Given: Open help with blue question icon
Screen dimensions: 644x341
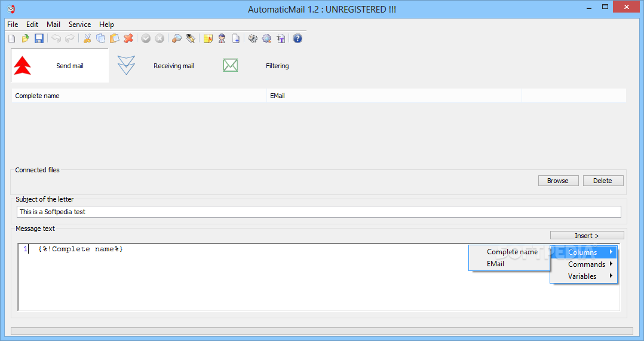Looking at the screenshot, I should tap(298, 39).
